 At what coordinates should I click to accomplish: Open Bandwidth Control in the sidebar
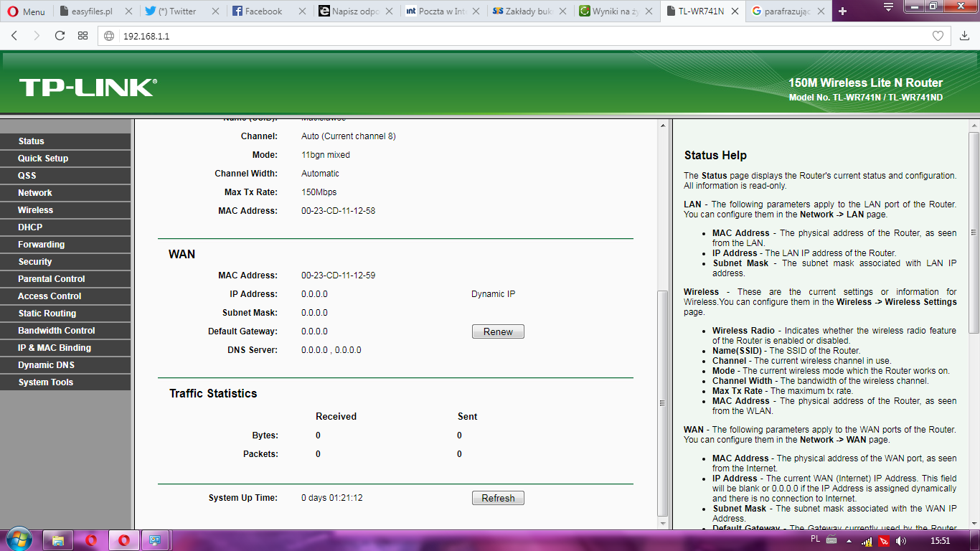click(65, 331)
